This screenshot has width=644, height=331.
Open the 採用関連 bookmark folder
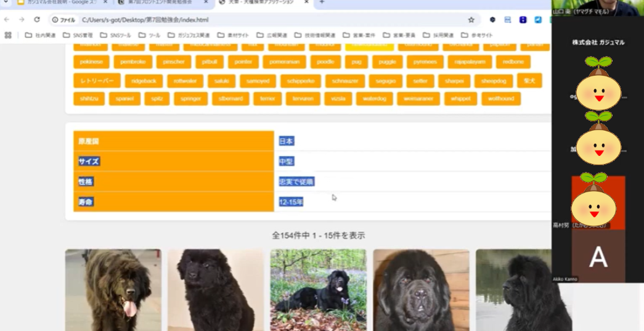pyautogui.click(x=438, y=35)
